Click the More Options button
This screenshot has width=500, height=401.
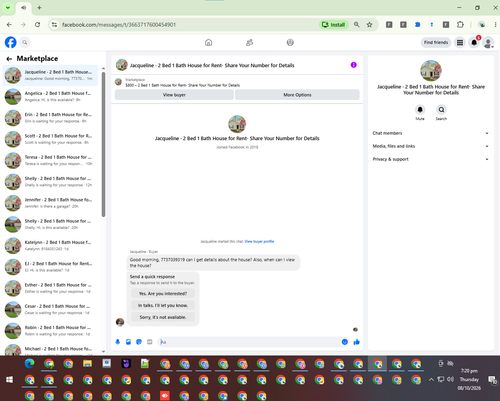point(297,95)
